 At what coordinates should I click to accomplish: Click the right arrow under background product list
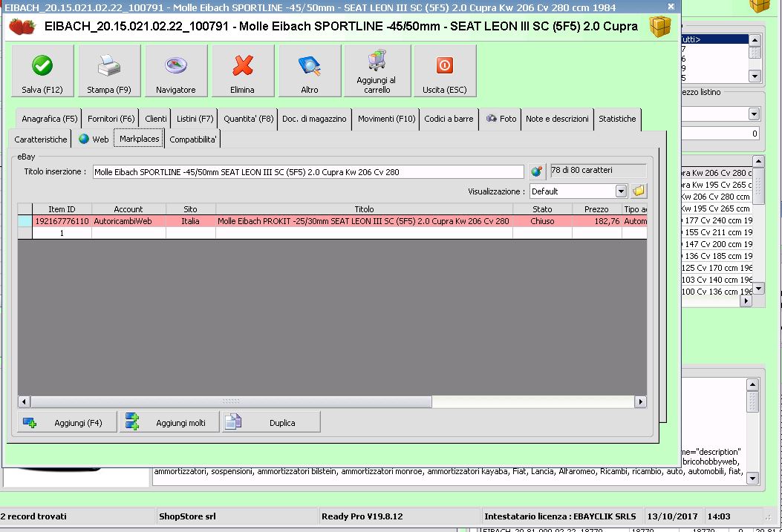(746, 301)
